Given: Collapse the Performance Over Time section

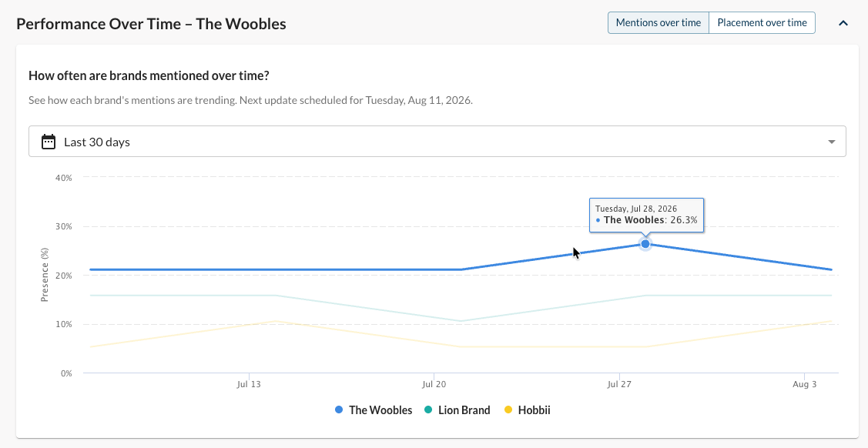Looking at the screenshot, I should tap(843, 23).
